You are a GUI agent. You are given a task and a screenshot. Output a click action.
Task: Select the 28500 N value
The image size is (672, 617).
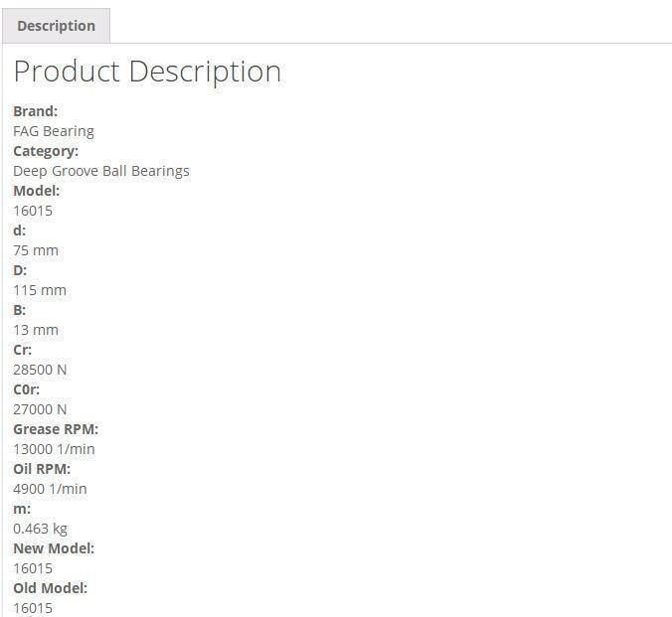40,370
